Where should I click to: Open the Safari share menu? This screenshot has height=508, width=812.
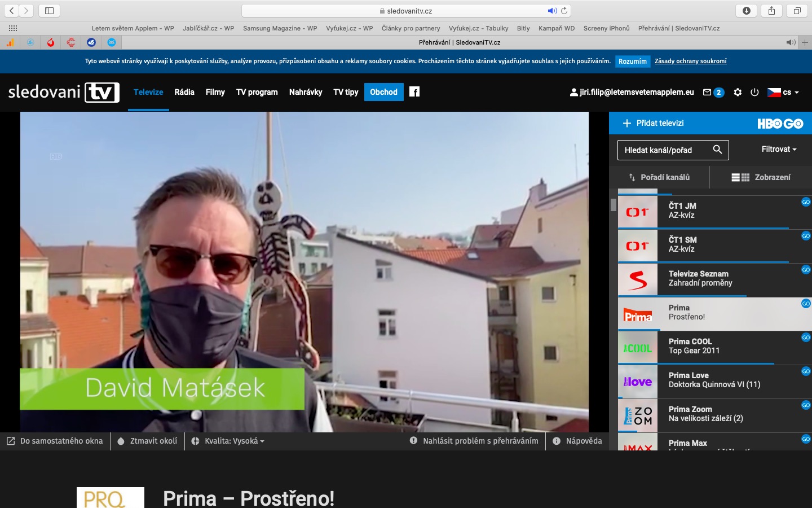[771, 11]
